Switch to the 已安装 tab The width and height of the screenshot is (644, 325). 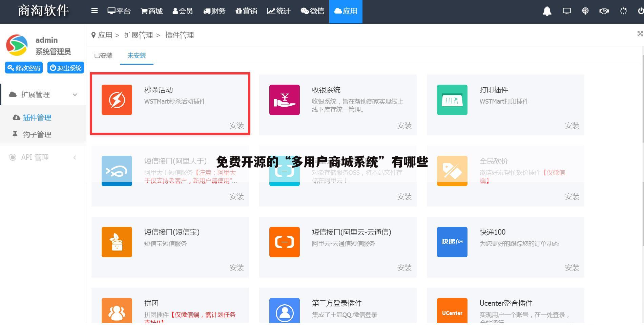click(103, 55)
